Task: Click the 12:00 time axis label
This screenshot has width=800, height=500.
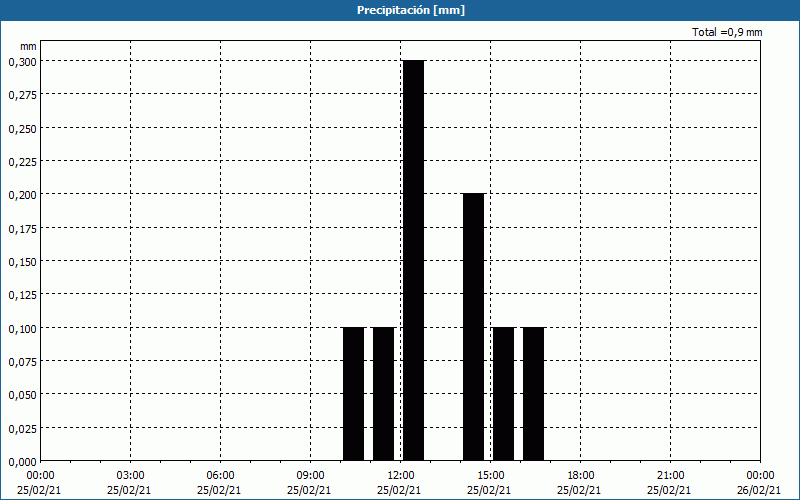Action: [x=401, y=476]
